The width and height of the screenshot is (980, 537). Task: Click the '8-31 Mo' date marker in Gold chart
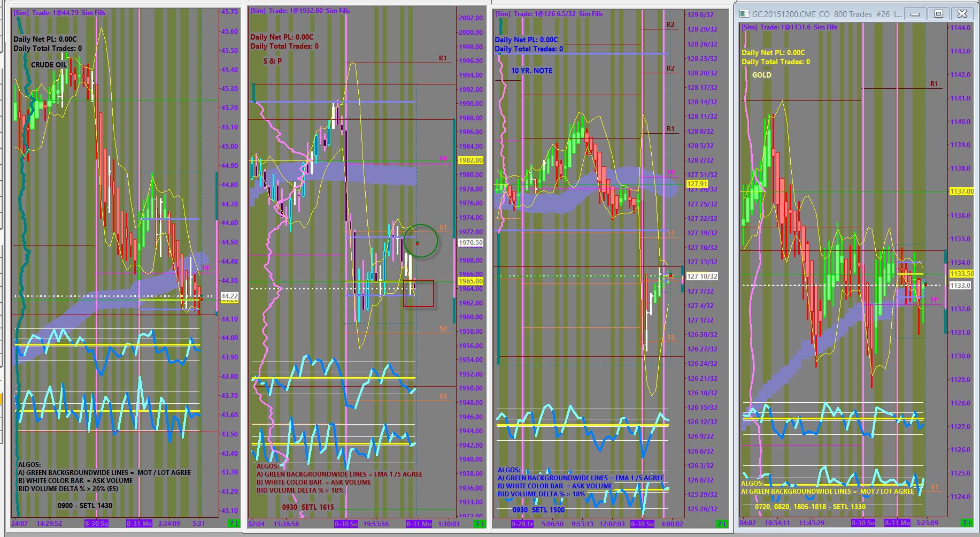(x=897, y=523)
